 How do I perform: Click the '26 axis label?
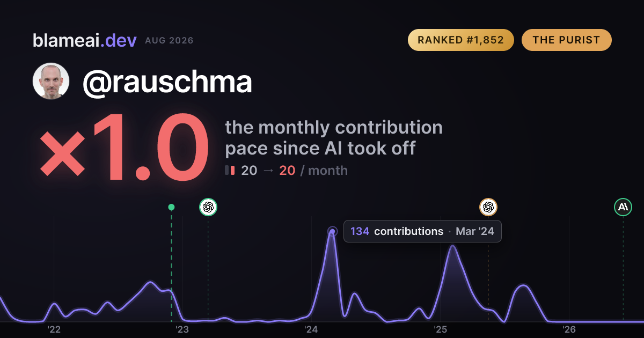click(x=569, y=329)
